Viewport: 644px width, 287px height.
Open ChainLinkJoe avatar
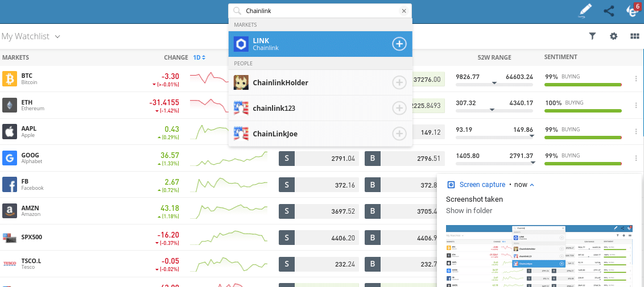[x=241, y=134]
